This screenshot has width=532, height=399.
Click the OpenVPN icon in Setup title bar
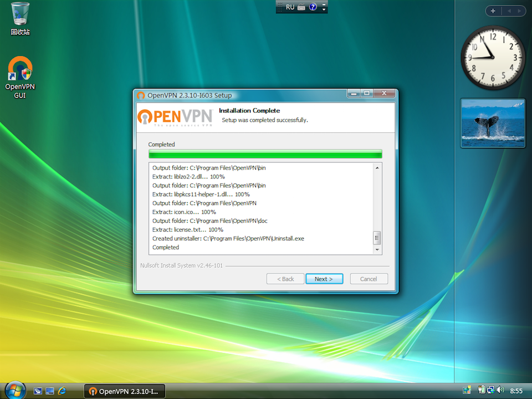(141, 95)
